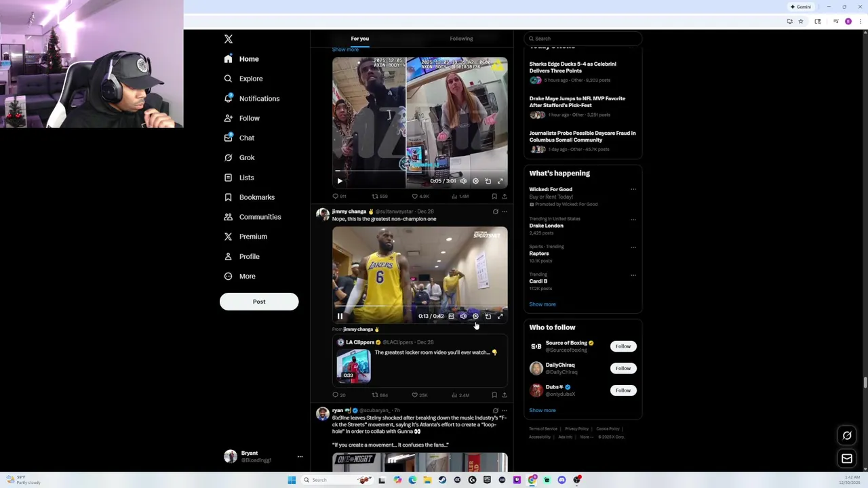This screenshot has width=868, height=488.
Task: Play the bodycam video at top
Action: coord(340,181)
